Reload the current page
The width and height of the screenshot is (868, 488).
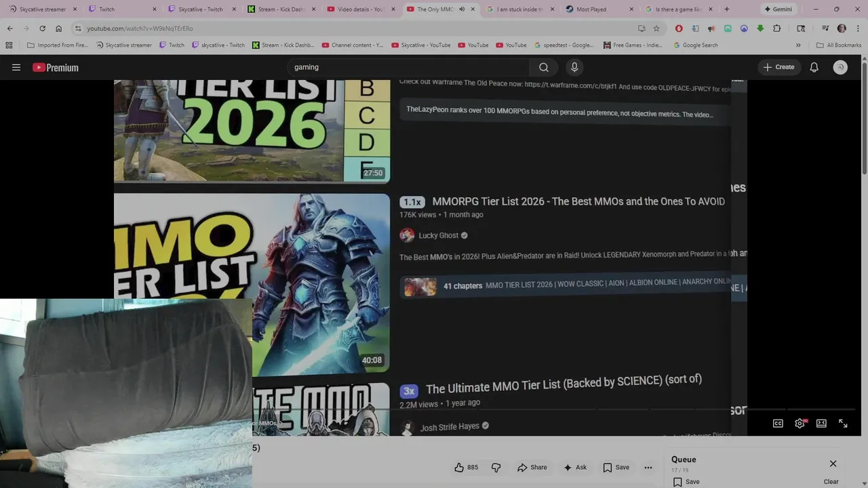[42, 28]
